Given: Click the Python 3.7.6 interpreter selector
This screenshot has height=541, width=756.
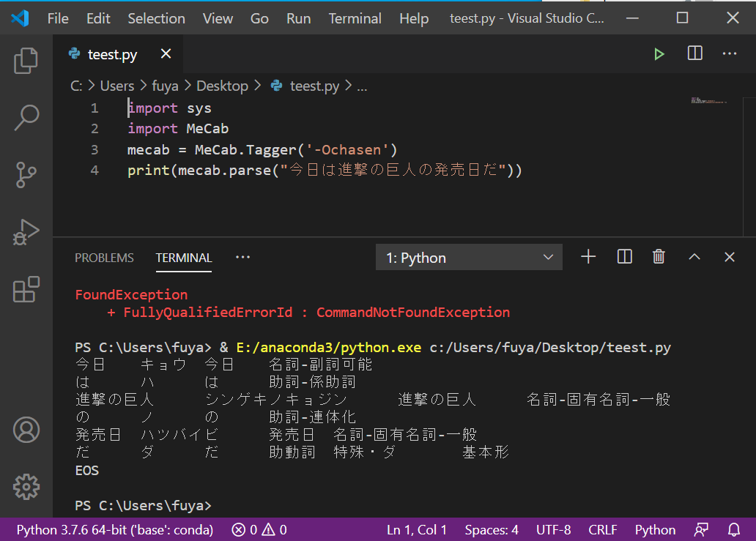Looking at the screenshot, I should 115,529.
